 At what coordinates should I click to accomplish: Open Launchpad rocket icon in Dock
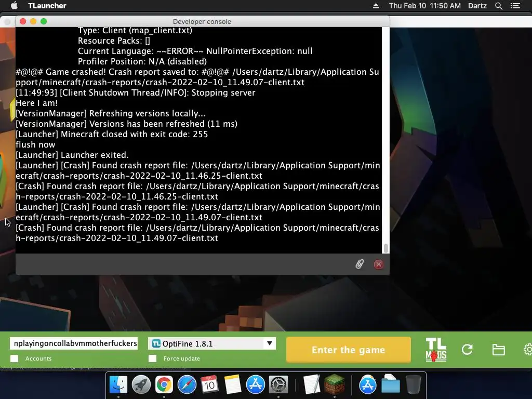pyautogui.click(x=141, y=384)
